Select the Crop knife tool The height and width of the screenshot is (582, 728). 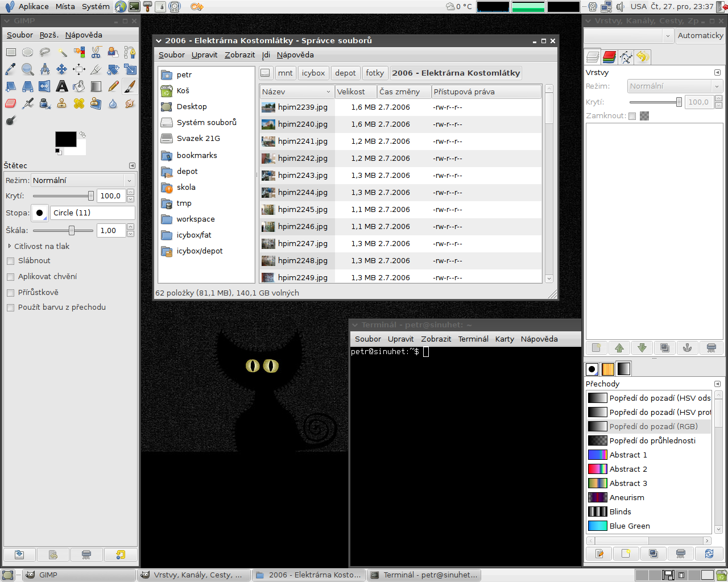(96, 69)
